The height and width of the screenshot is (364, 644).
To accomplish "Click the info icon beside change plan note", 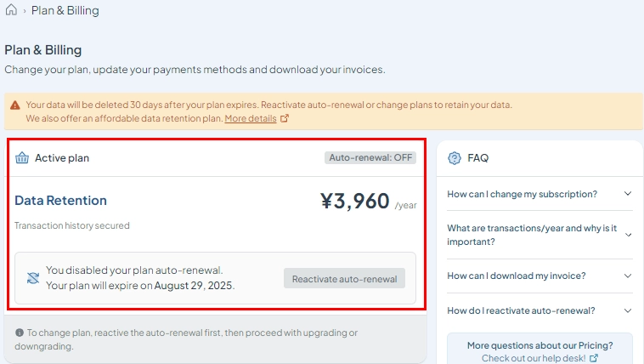I will pyautogui.click(x=20, y=333).
